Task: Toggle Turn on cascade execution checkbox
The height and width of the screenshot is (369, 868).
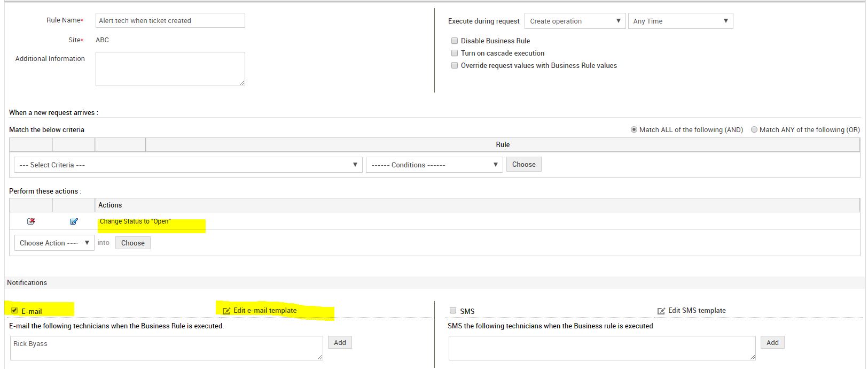Action: (x=455, y=53)
